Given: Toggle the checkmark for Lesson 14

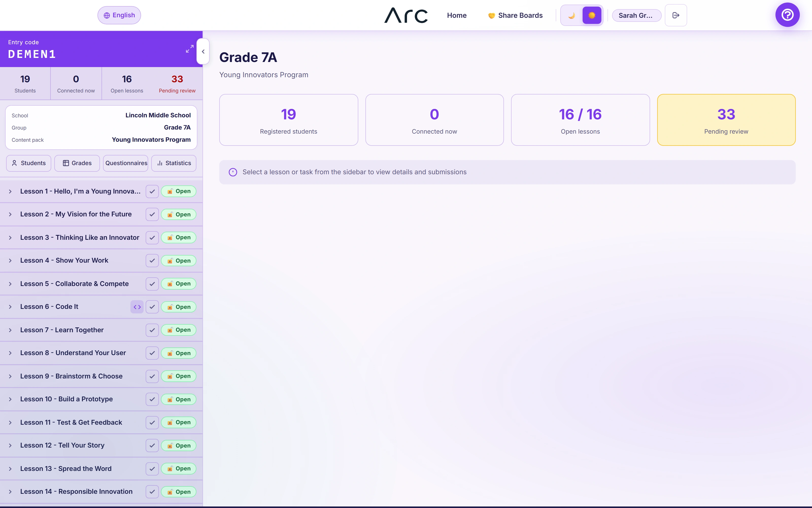Looking at the screenshot, I should click(x=152, y=491).
